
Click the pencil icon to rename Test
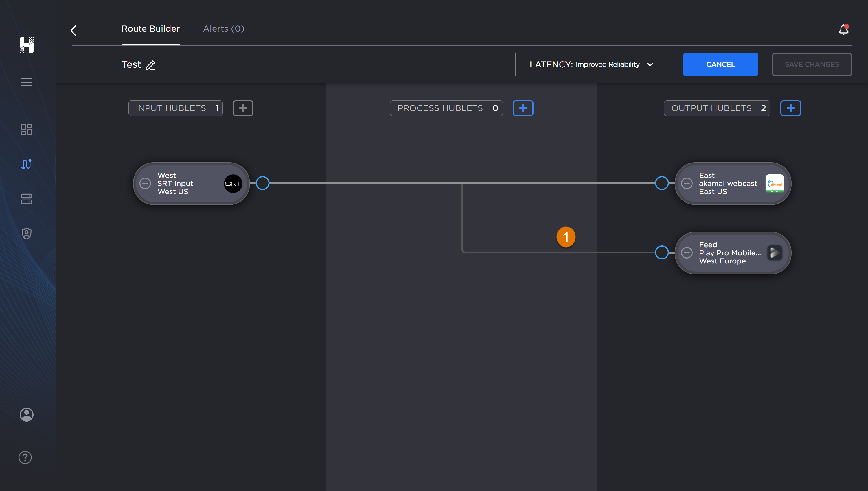click(151, 65)
